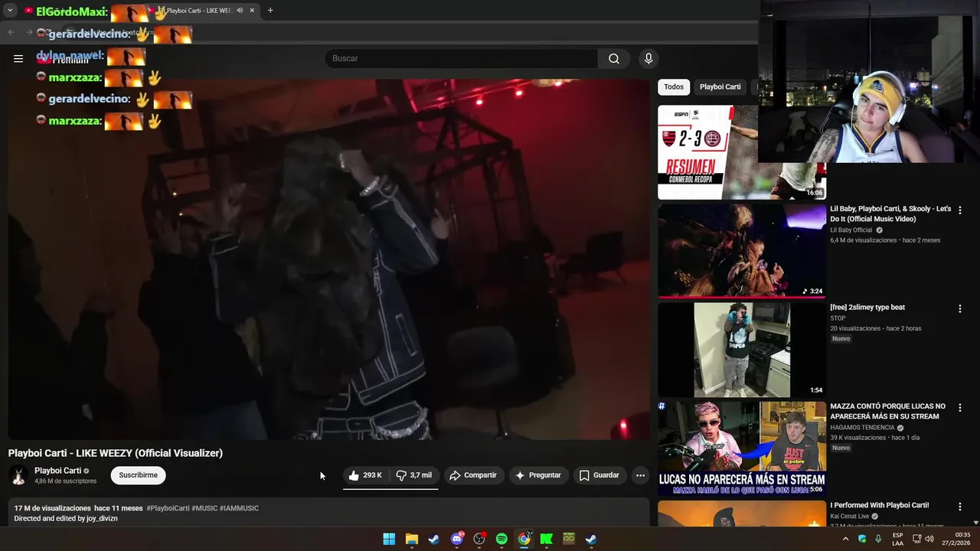Open 'MAZZA CONTÓ PORQUE LUCAS' title link
This screenshot has height=551, width=980.
click(x=887, y=411)
